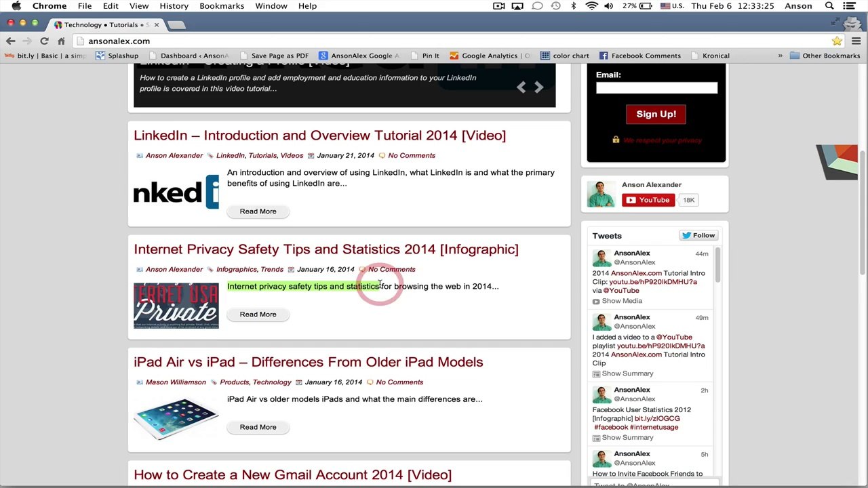The image size is (868, 488).
Task: Show the next slide with the right arrow
Action: click(x=538, y=87)
